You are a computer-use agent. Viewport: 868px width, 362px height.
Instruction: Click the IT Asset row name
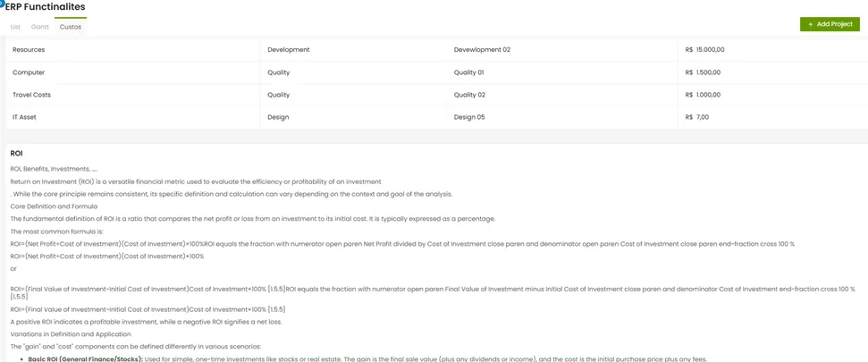[x=24, y=117]
